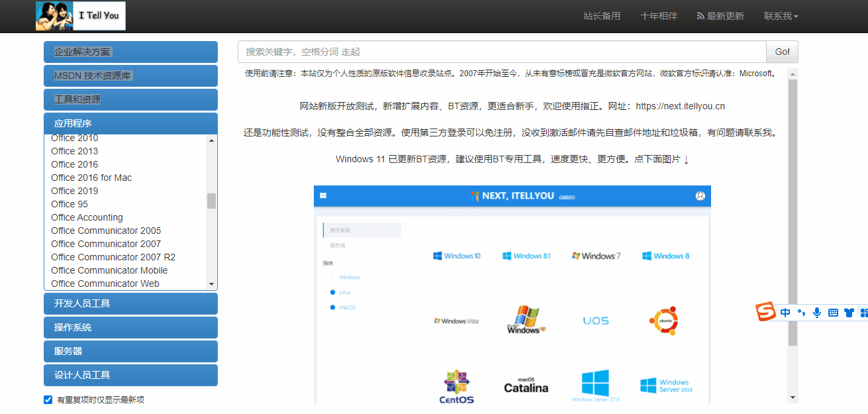Expand the 工具和资源 section
The width and height of the screenshot is (868, 414).
(x=130, y=99)
